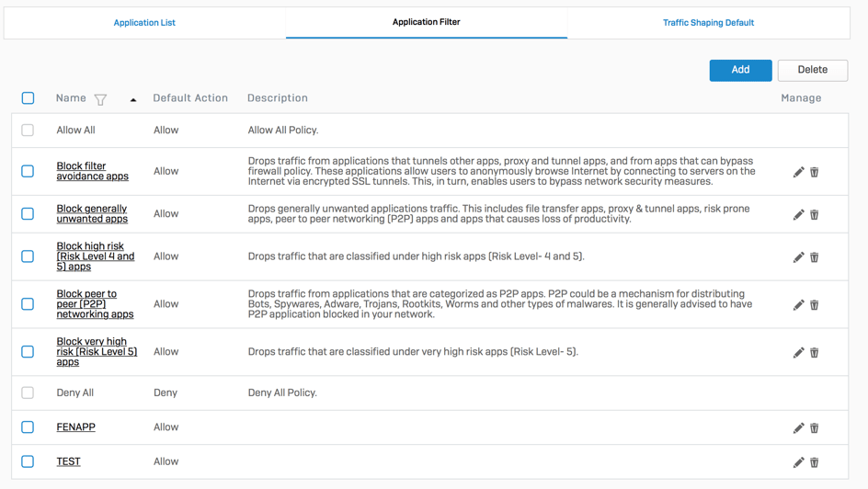
Task: Click the trash icon for FENAPP
Action: (x=815, y=428)
